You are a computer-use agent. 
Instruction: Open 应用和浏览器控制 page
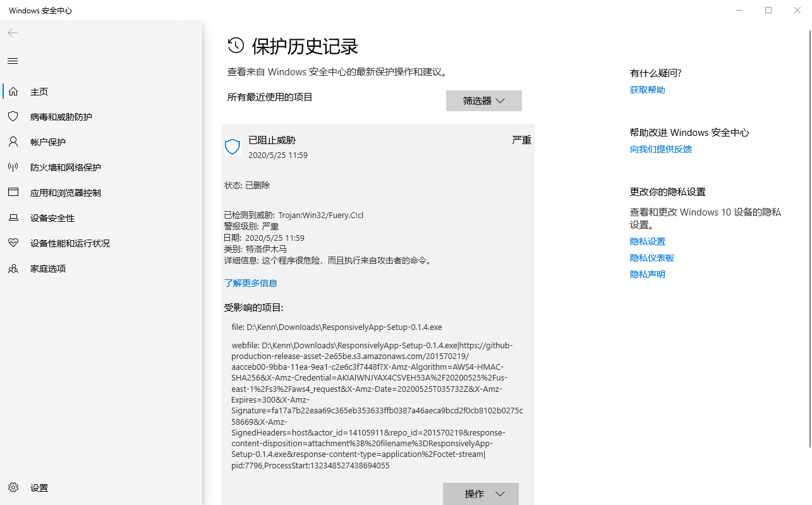pyautogui.click(x=101, y=193)
